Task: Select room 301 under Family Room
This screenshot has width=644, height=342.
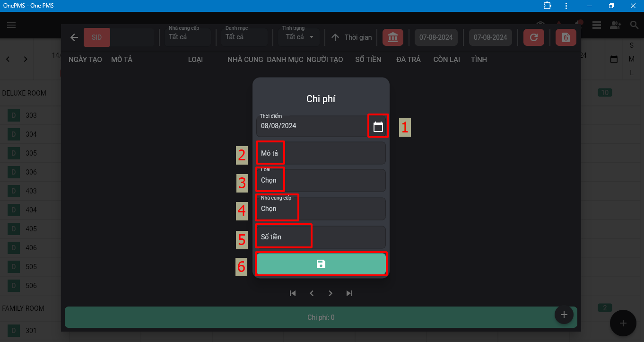Action: point(31,331)
